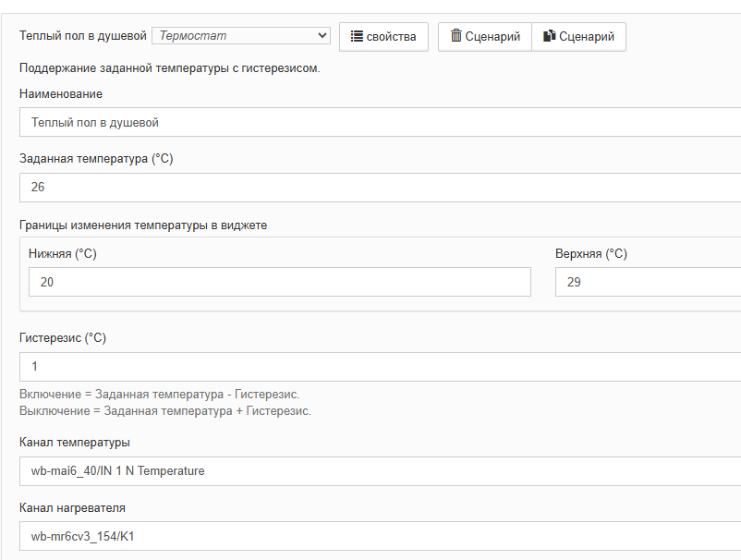Screen dimensions: 741x560
Task: Click the Верхняя boundary field showing 29
Action: 647,282
